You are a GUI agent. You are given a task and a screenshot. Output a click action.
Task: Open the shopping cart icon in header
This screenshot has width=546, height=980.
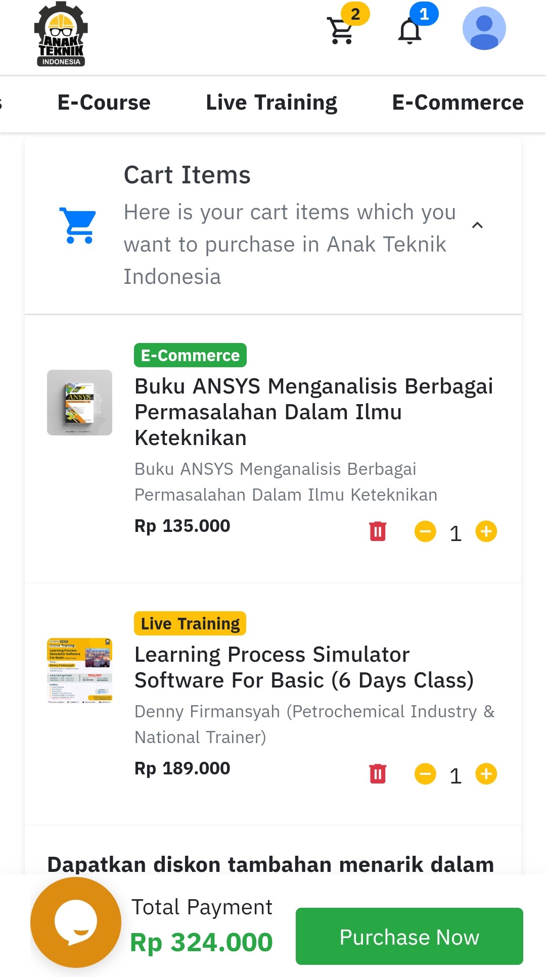[342, 30]
